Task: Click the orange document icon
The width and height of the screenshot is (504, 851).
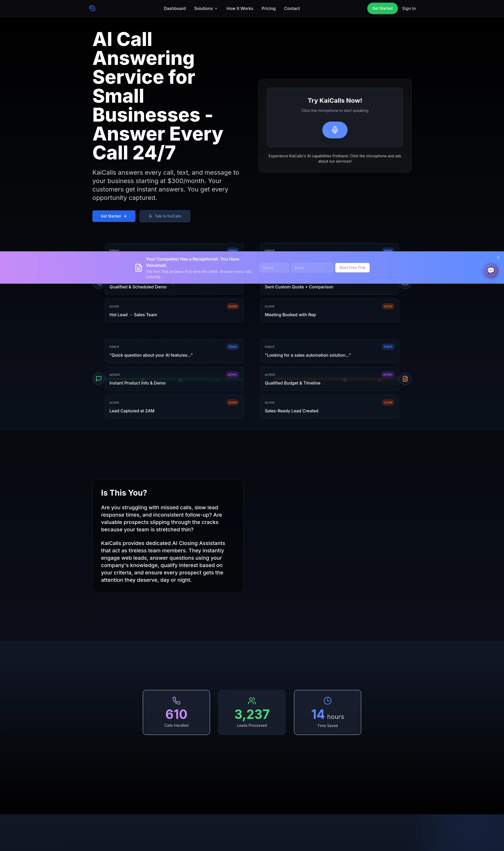Action: [x=405, y=378]
